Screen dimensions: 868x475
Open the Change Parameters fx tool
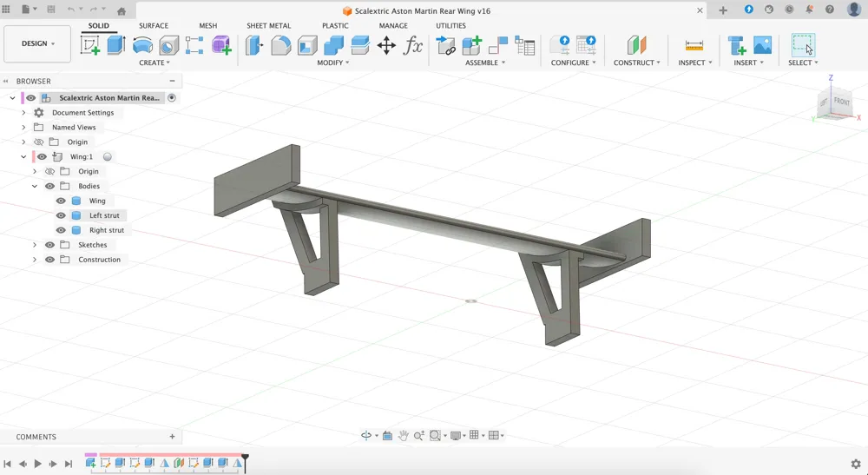tap(413, 45)
